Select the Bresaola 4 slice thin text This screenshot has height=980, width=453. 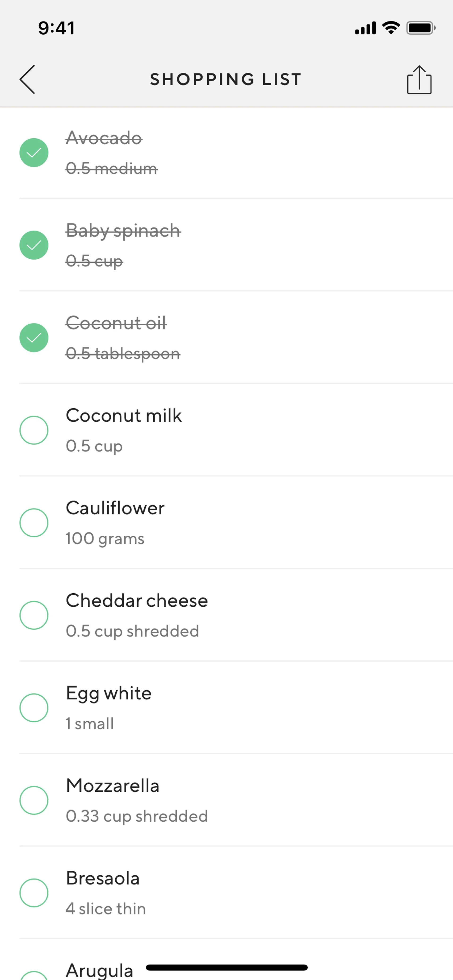click(106, 909)
